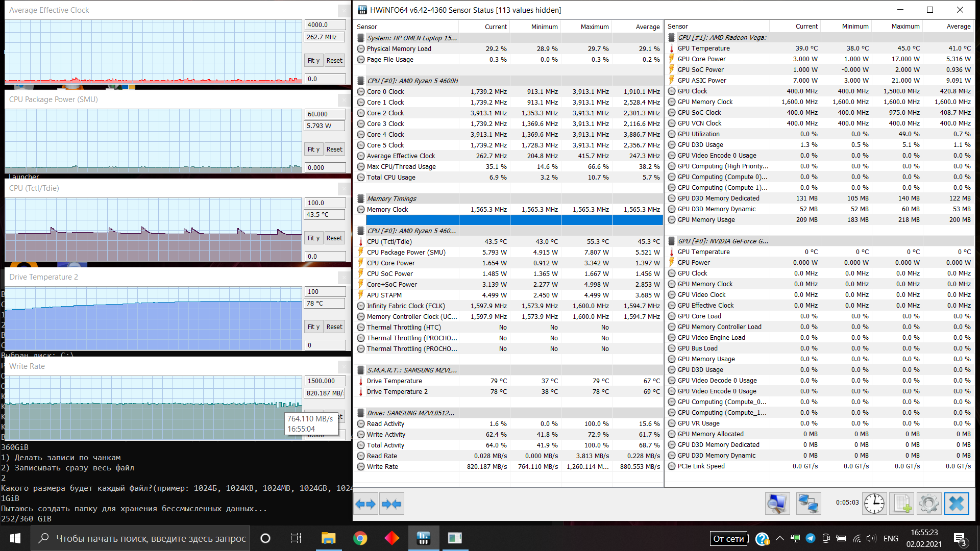Show hidden tray icons with the chevron

[780, 538]
